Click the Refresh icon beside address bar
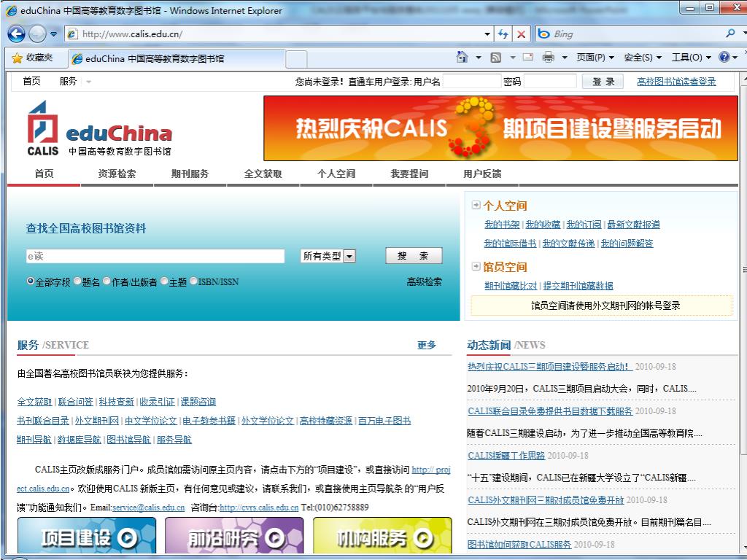Viewport: 747px width, 560px height. (503, 34)
